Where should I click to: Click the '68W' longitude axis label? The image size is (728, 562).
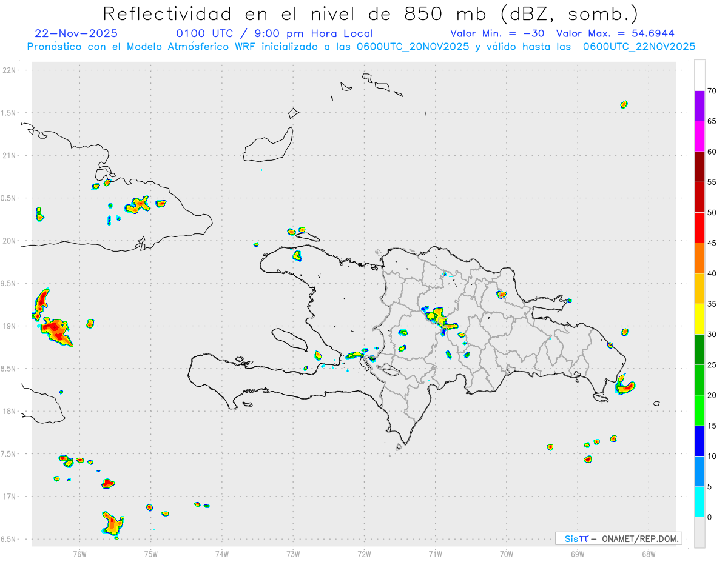pyautogui.click(x=649, y=554)
